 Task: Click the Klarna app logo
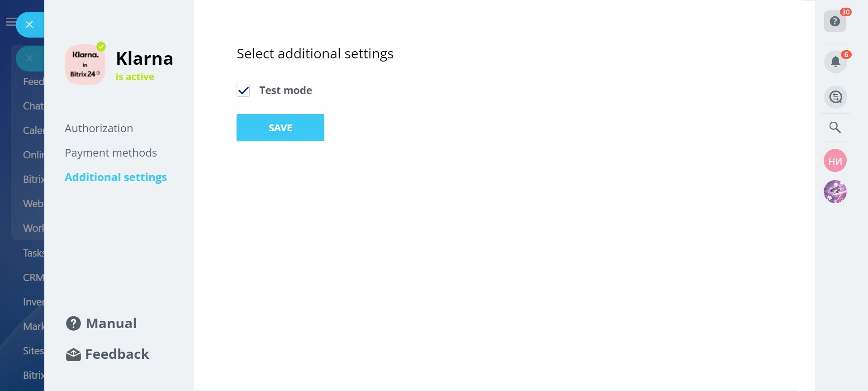pyautogui.click(x=85, y=65)
